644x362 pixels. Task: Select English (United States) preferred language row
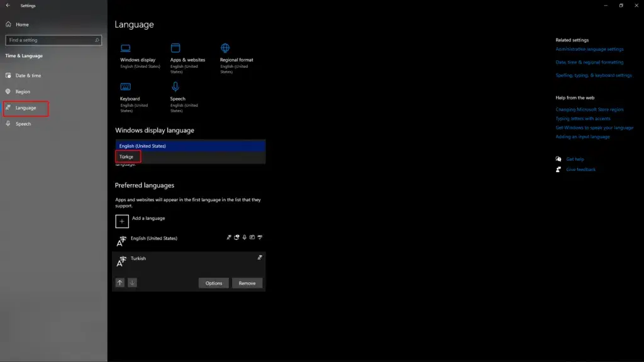[189, 241]
